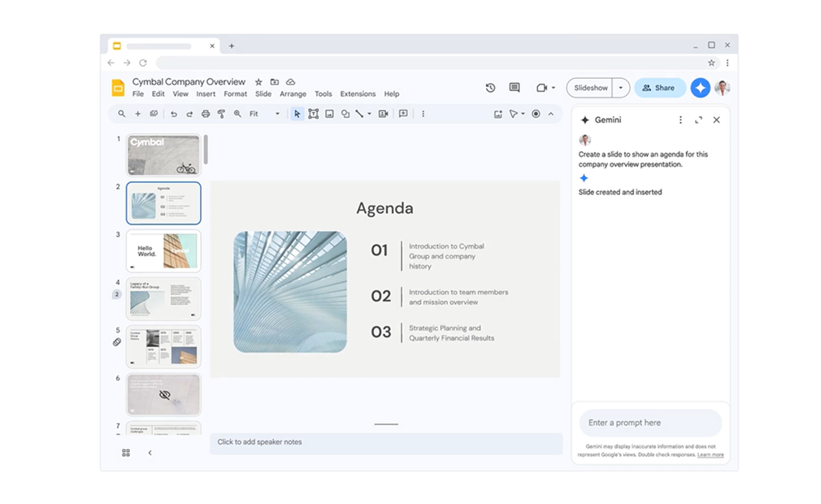This screenshot has height=504, width=821.
Task: Click the insert image icon
Action: tap(329, 114)
